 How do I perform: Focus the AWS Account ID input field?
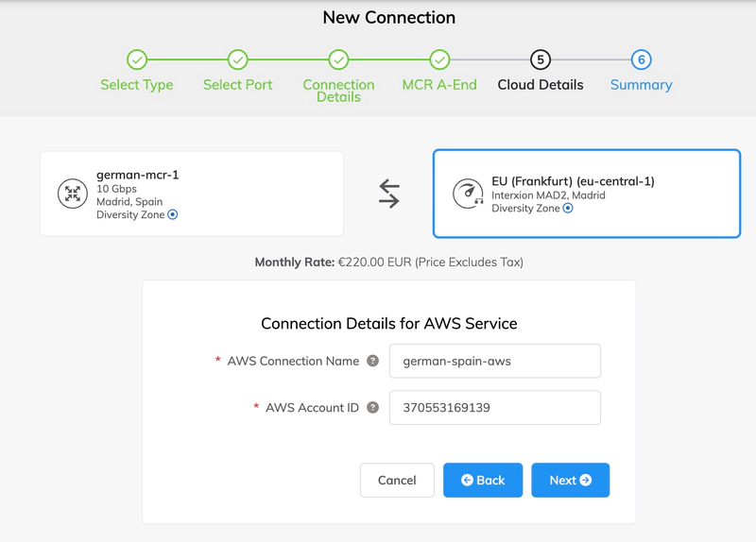(x=495, y=408)
